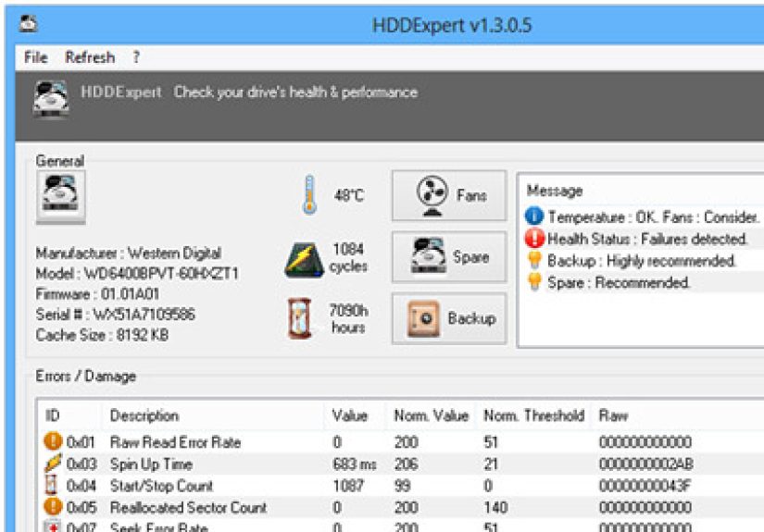Click the Norm. Value column header
The height and width of the screenshot is (532, 764).
[x=431, y=415]
